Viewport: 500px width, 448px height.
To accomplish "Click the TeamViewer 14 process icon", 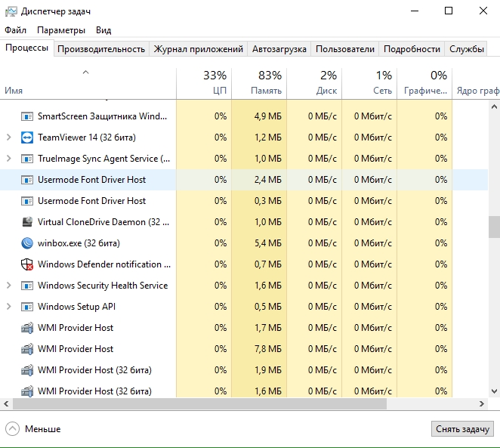I will tap(27, 137).
